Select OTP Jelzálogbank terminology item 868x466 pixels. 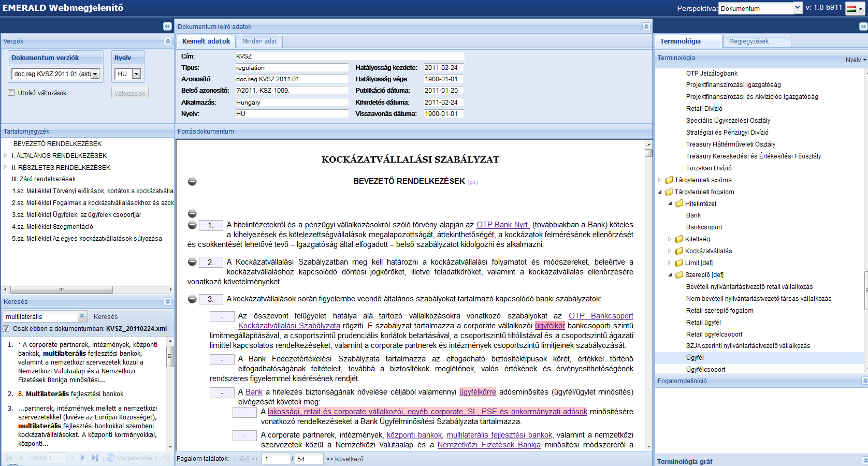pyautogui.click(x=712, y=74)
